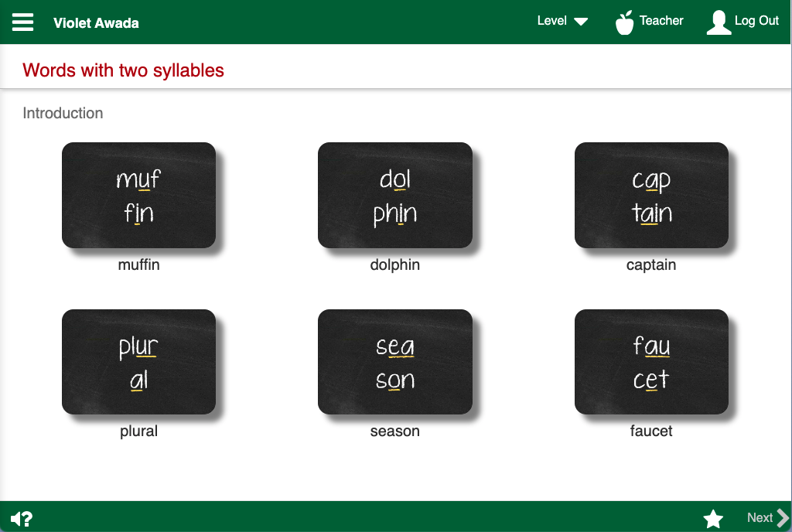Click the Log Out text
The height and width of the screenshot is (532, 792).
756,21
